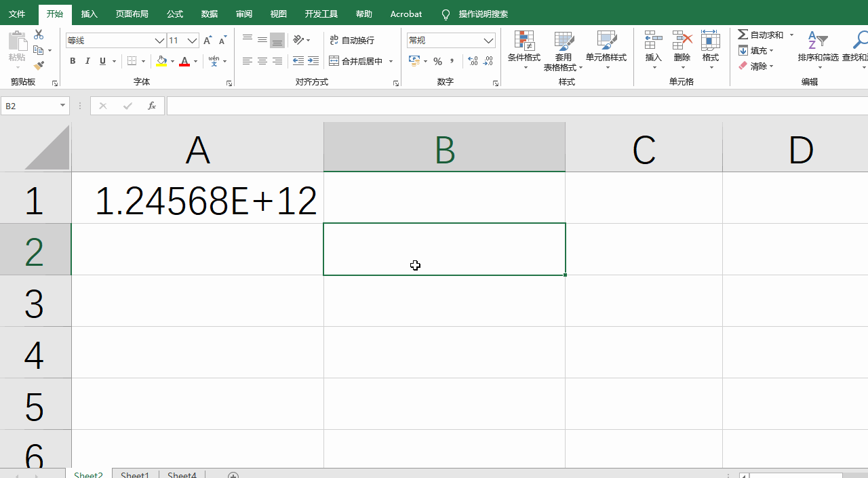Open merge and center dropdown arrow
Image resolution: width=868 pixels, height=478 pixels.
point(391,61)
